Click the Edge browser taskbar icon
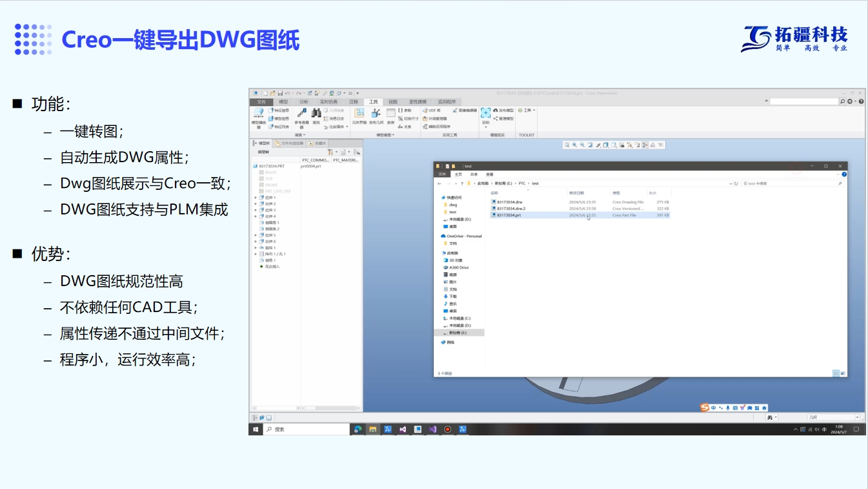 point(358,429)
